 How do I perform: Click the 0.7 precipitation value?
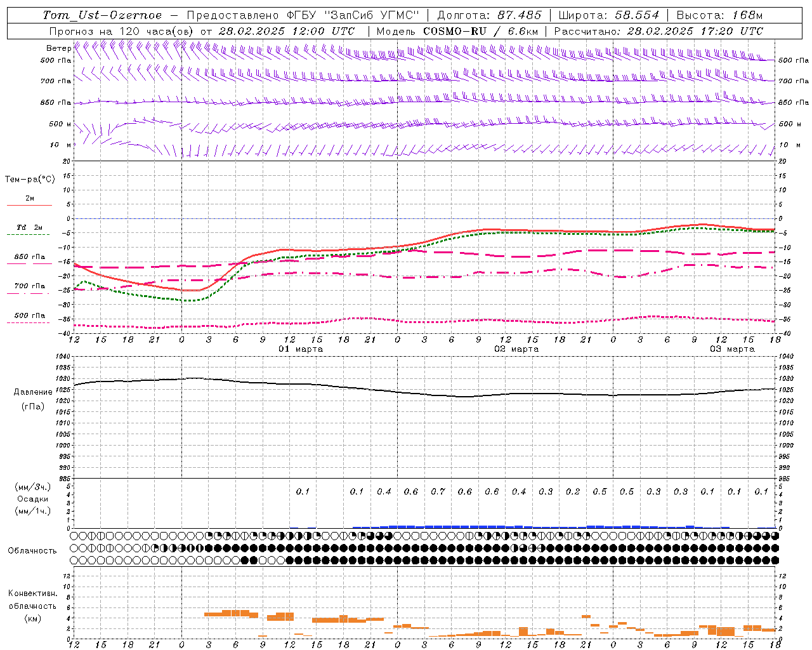click(x=438, y=491)
